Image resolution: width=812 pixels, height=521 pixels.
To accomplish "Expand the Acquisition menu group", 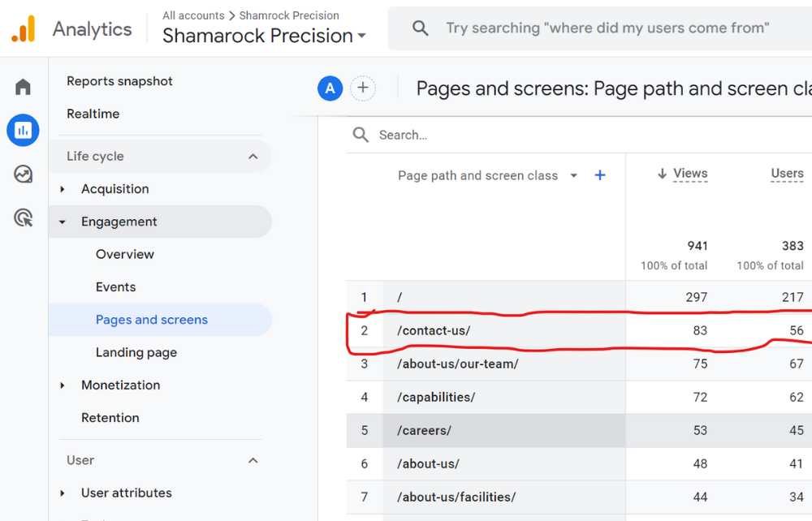I will 63,189.
